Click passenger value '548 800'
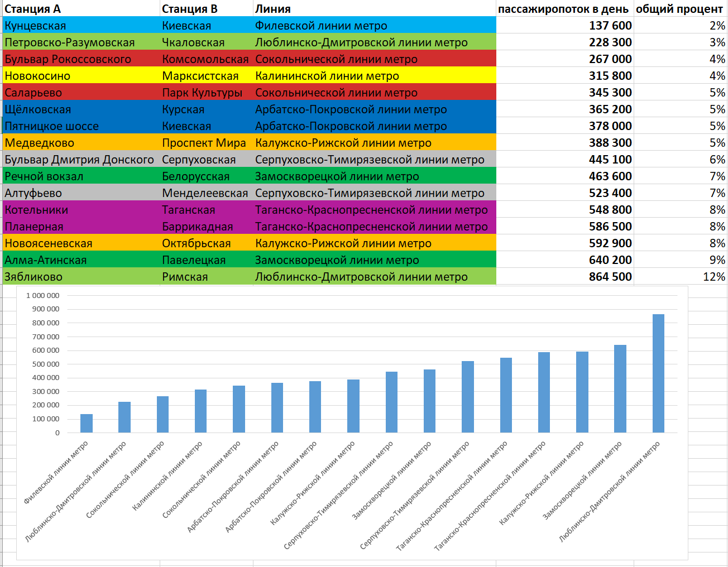This screenshot has width=728, height=567. tap(564, 209)
